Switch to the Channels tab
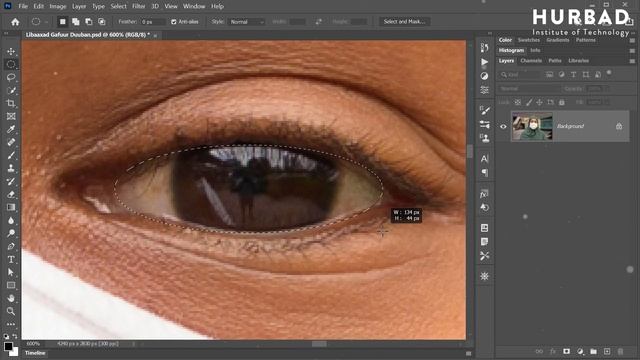This screenshot has height=360, width=640. [531, 61]
